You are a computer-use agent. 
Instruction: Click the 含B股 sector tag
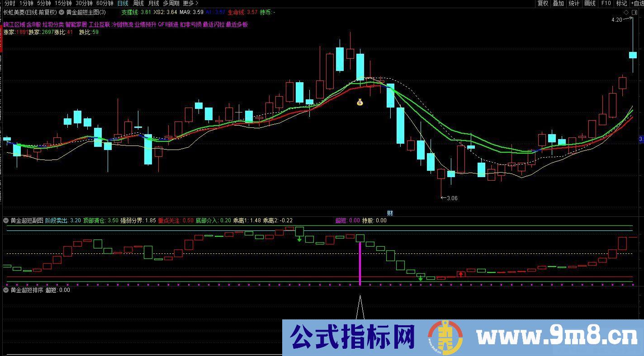click(34, 25)
